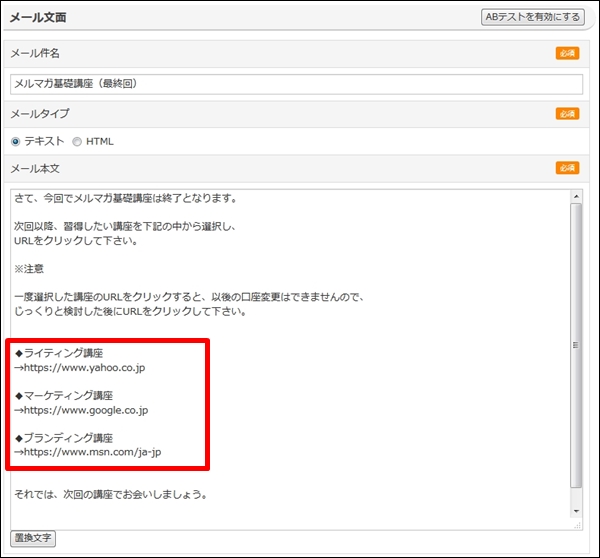Screen dimensions: 600x558
Task: Click the メール本文 label
Action: pos(35,168)
